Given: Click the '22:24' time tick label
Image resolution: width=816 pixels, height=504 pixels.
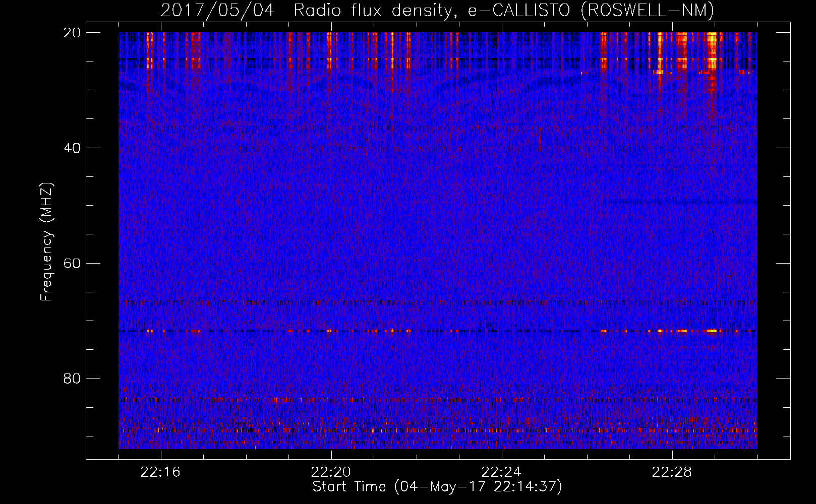Looking at the screenshot, I should (501, 472).
